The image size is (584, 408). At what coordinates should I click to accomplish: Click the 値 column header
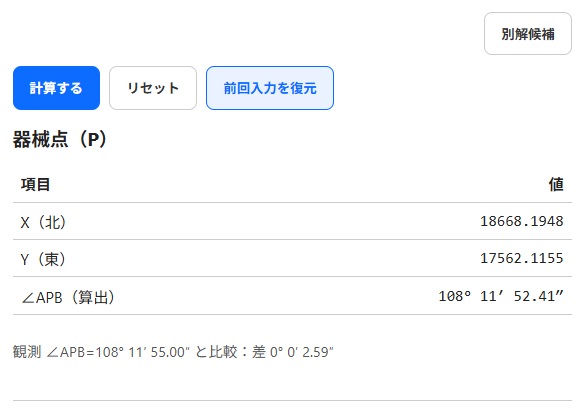point(556,184)
